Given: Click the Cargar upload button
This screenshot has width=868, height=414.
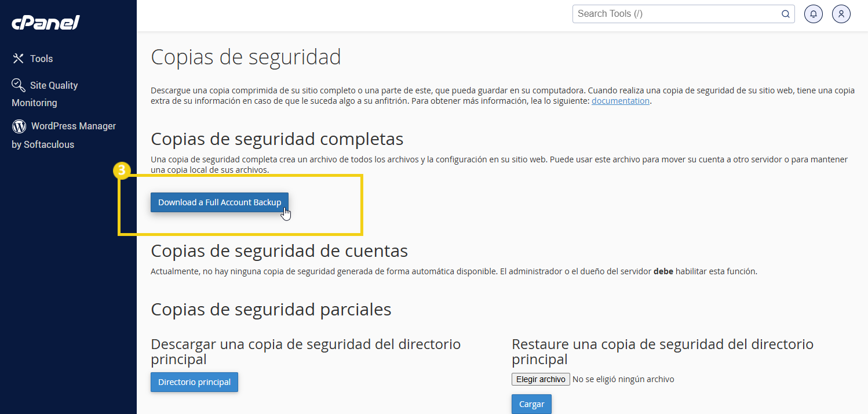Looking at the screenshot, I should point(531,404).
